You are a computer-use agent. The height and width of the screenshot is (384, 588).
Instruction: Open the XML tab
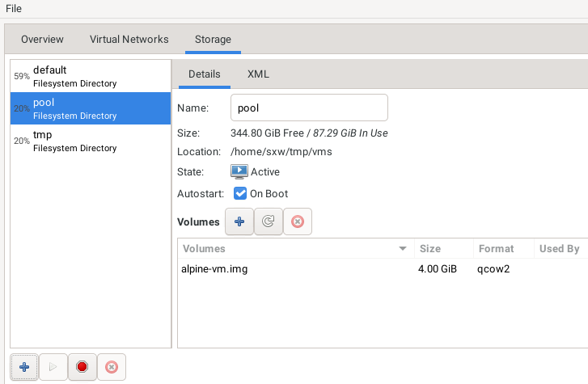[258, 74]
